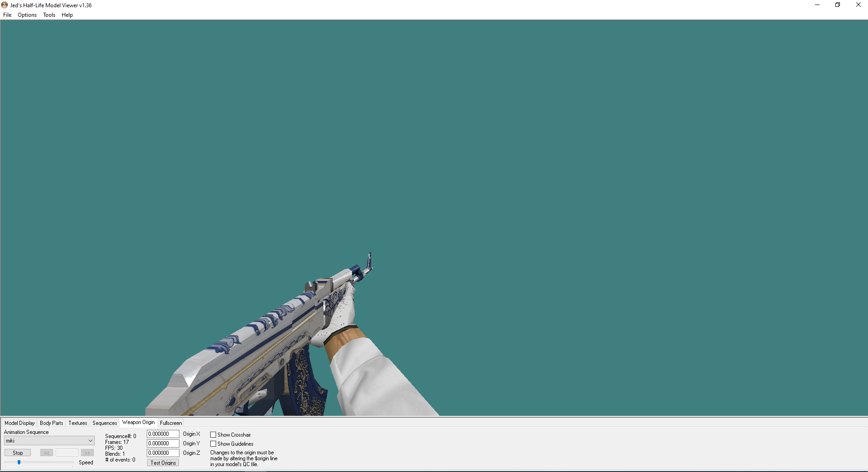Enable the Show Crosshair checkbox
The width and height of the screenshot is (868, 472).
[213, 435]
